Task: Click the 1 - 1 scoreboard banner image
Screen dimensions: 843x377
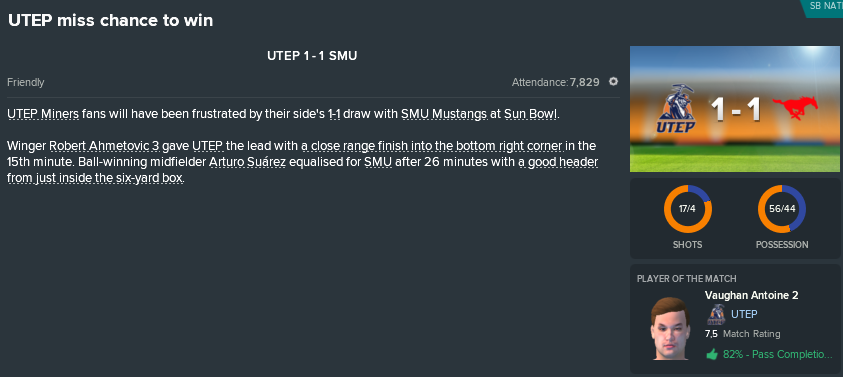Action: tap(735, 109)
